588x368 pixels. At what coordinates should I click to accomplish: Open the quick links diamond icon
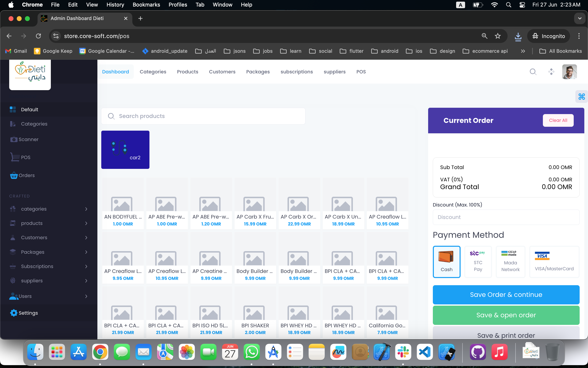(x=551, y=72)
